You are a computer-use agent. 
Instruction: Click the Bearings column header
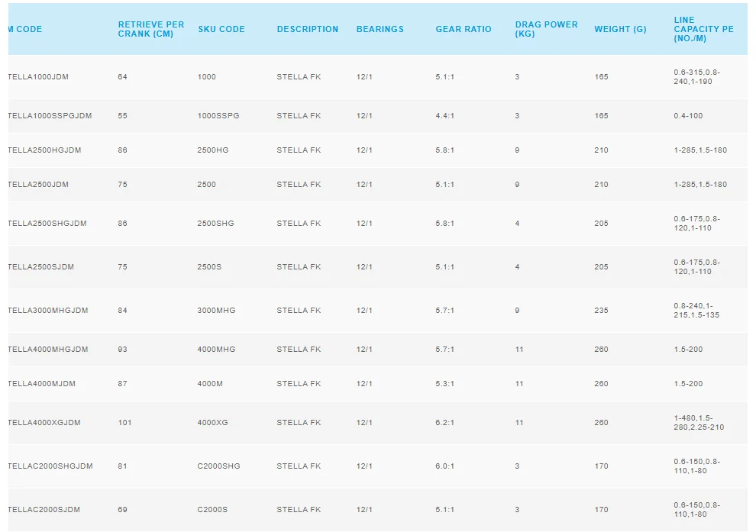click(x=380, y=29)
